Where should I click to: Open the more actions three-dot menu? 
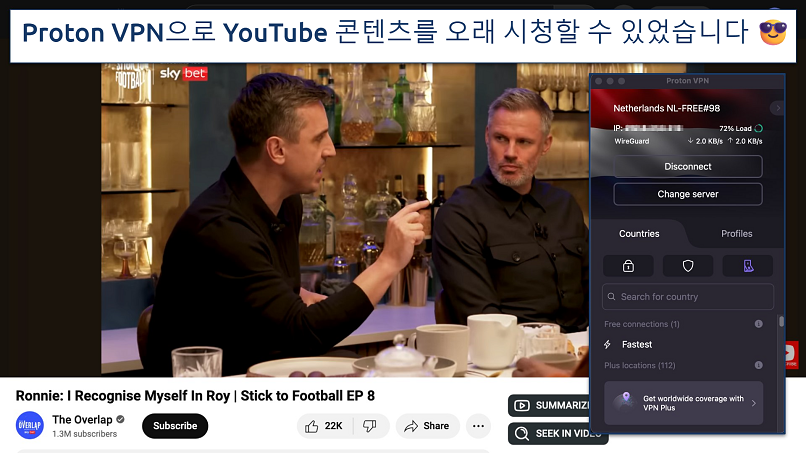(x=478, y=426)
